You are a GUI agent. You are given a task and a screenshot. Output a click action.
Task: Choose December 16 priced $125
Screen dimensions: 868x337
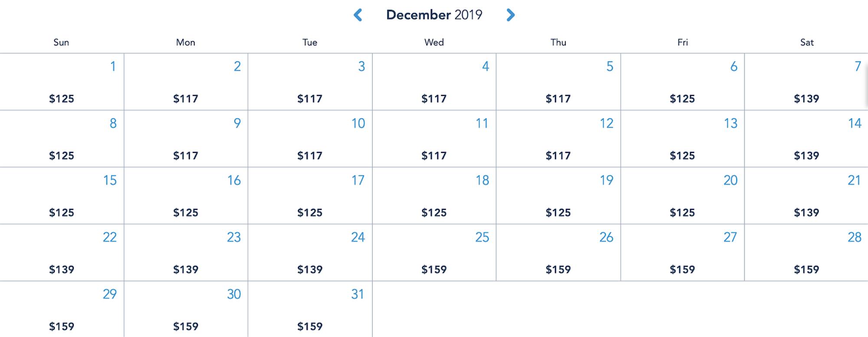coord(186,196)
